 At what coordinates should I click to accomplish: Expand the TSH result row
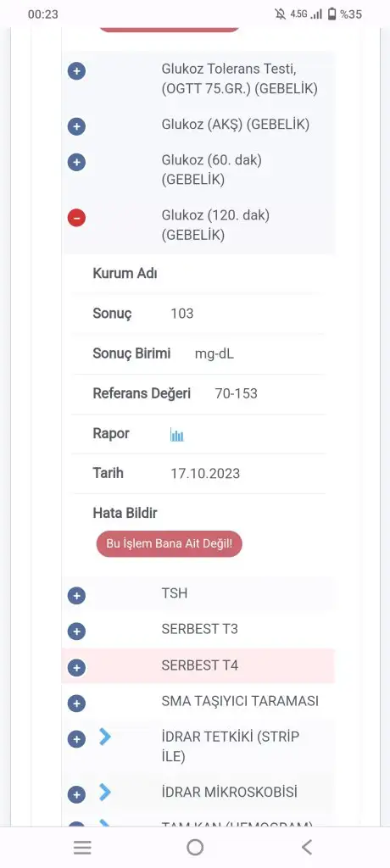tap(76, 596)
